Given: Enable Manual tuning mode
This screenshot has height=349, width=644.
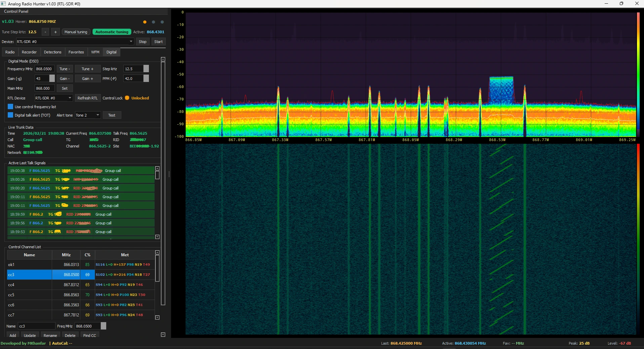Looking at the screenshot, I should 75,32.
